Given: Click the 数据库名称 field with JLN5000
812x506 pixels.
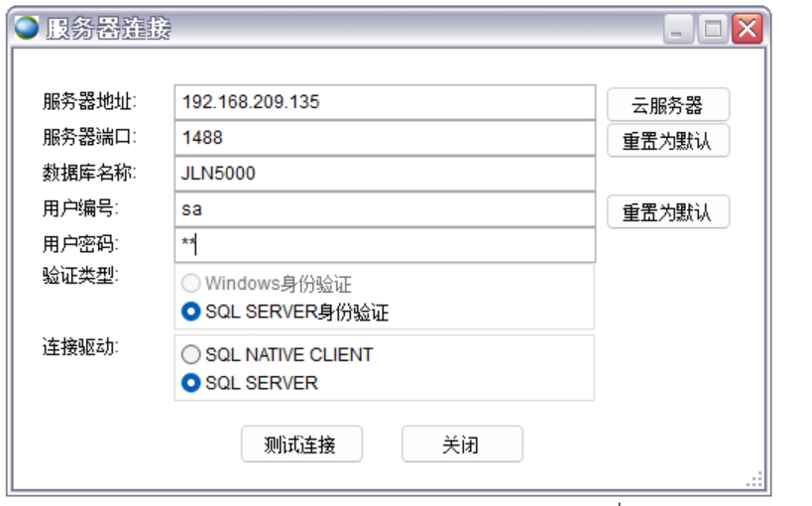Looking at the screenshot, I should 383,174.
